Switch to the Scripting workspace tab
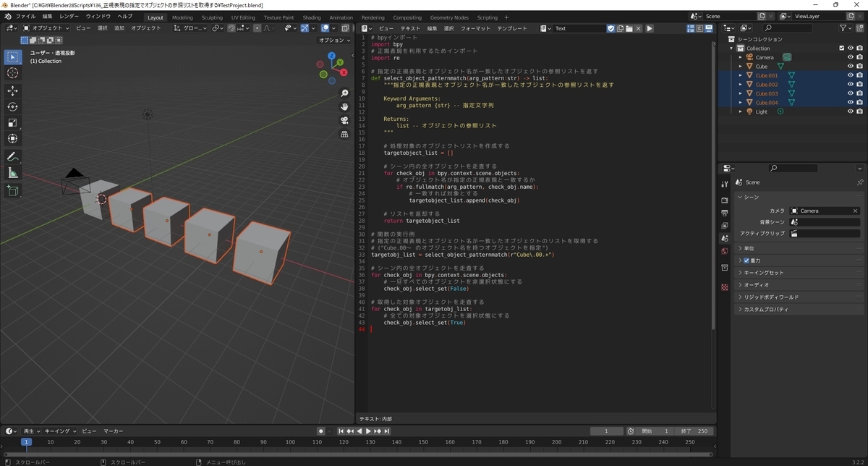The image size is (868, 466). tap(487, 17)
